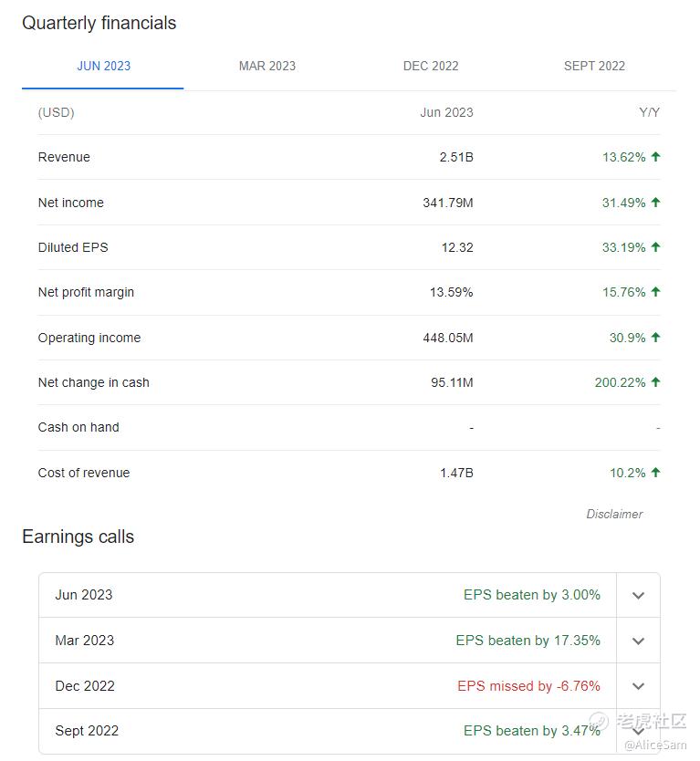This screenshot has height=761, width=700.
Task: Click the Net profit margin arrow icon
Action: pyautogui.click(x=655, y=292)
